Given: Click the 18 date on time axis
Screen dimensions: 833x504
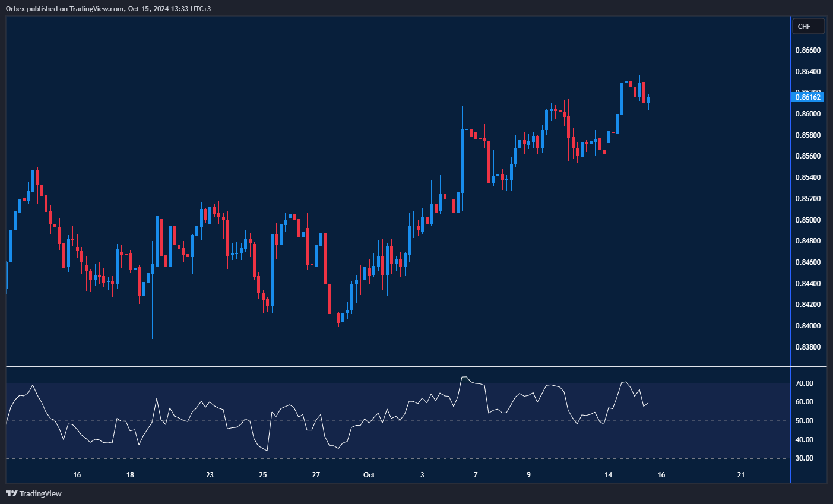Looking at the screenshot, I should (x=130, y=475).
